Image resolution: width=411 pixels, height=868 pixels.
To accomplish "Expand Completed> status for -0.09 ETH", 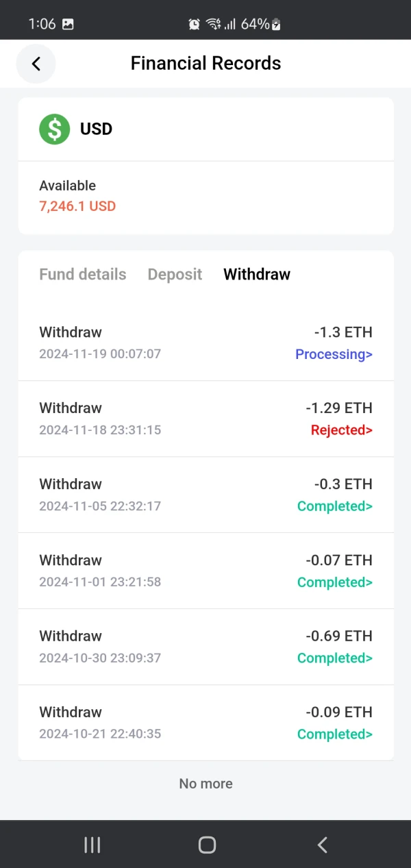I will tap(334, 734).
